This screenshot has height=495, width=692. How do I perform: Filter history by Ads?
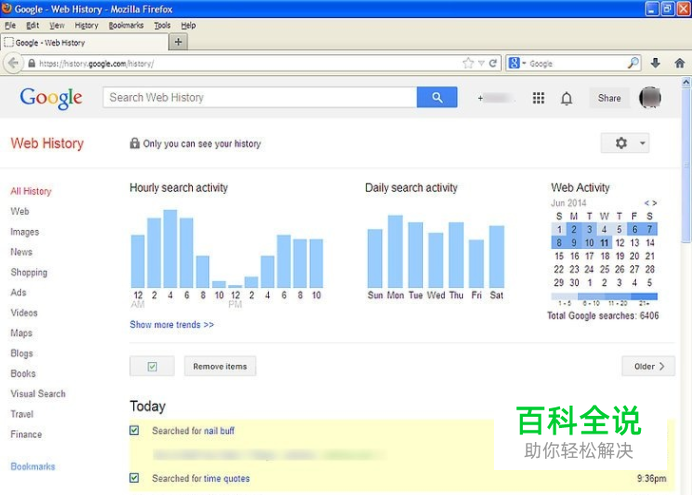[19, 292]
